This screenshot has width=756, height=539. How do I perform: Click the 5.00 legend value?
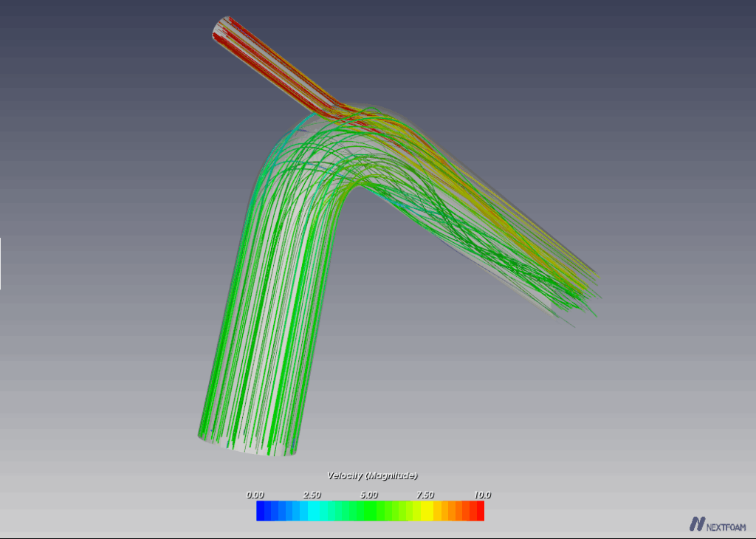[x=369, y=495]
